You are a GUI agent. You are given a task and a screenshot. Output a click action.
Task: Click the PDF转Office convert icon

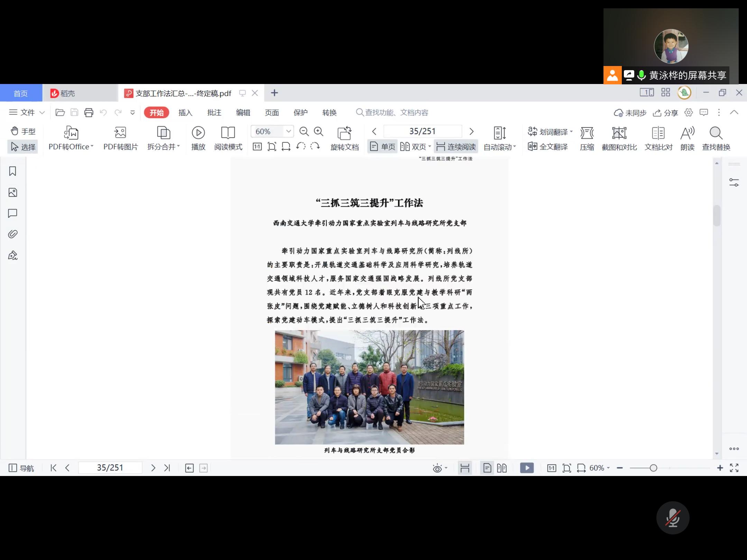(x=71, y=133)
